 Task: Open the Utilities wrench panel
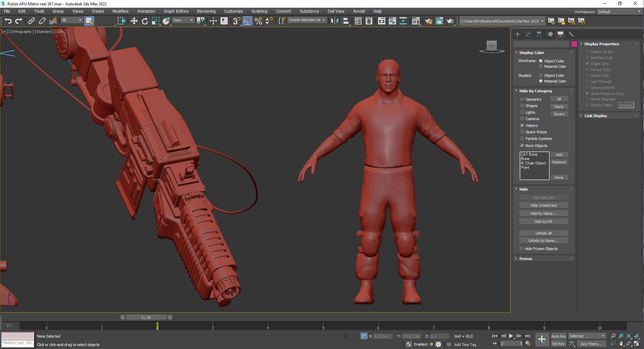point(571,34)
